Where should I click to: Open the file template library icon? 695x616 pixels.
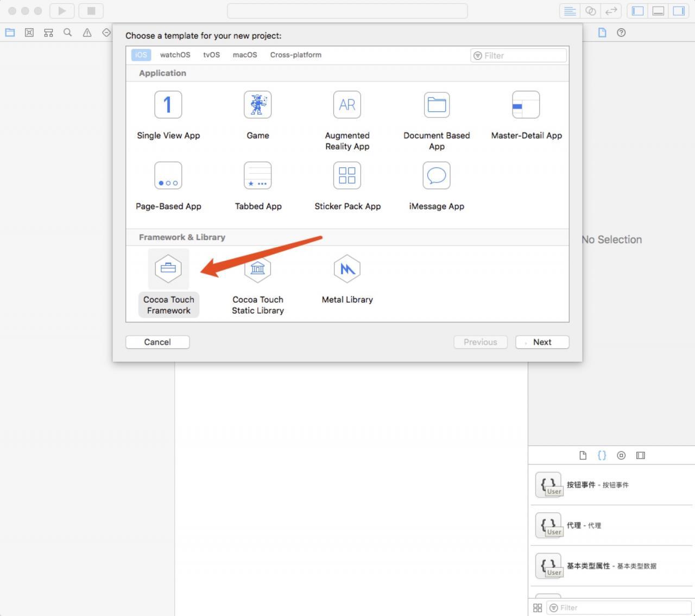(x=583, y=455)
